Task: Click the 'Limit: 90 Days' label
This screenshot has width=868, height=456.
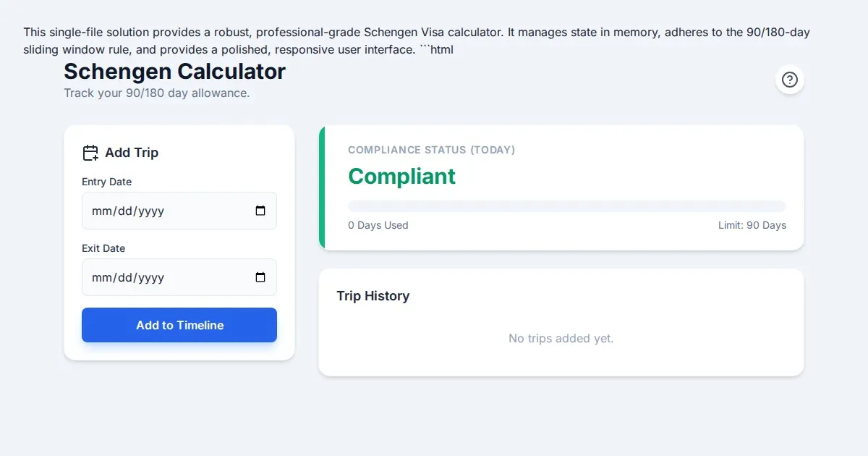Action: click(752, 225)
